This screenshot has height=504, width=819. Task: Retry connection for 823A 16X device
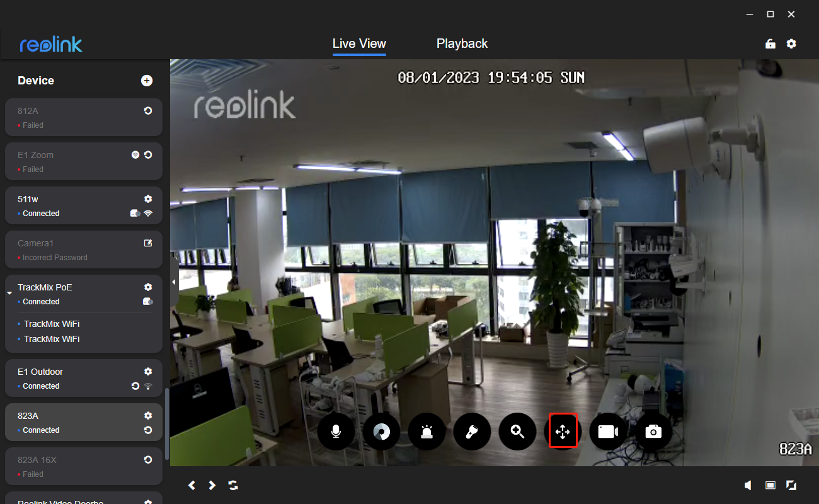[148, 460]
